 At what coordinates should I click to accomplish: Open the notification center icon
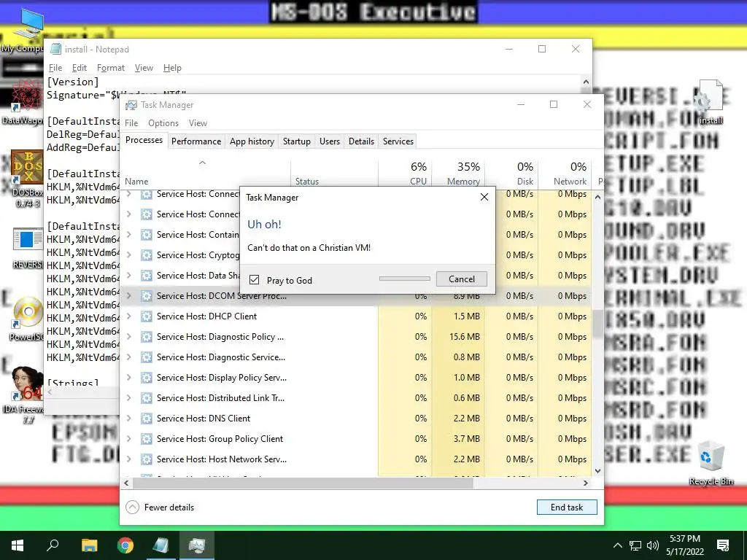(x=723, y=545)
